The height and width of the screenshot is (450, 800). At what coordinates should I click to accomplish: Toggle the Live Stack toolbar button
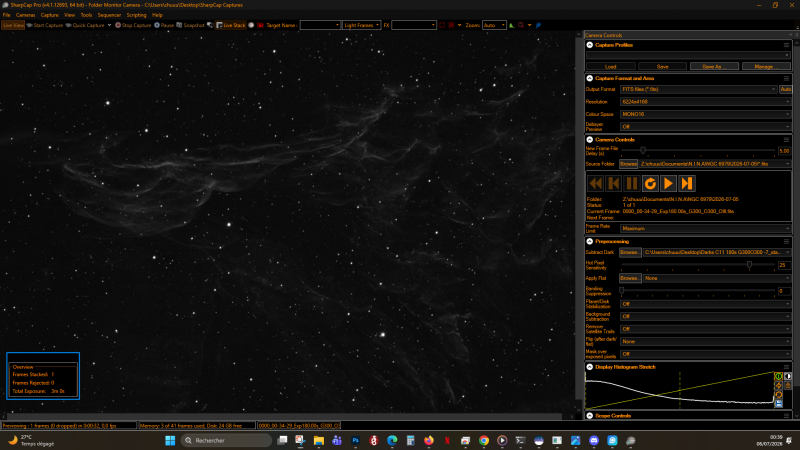coord(231,25)
